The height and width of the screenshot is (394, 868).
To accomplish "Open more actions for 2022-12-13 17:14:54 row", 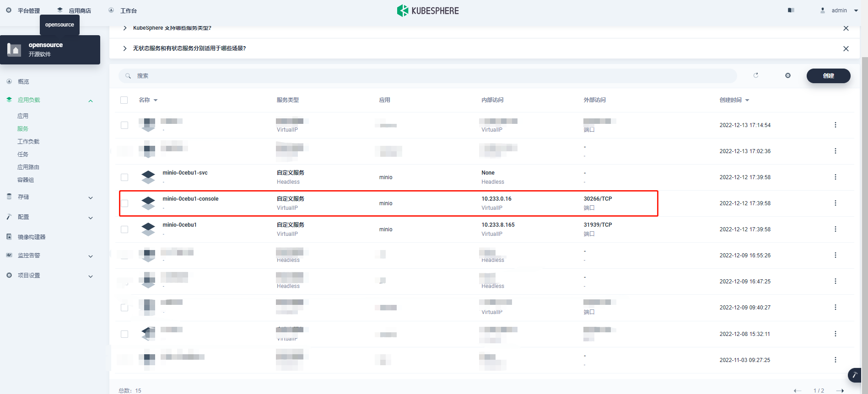I will (836, 125).
